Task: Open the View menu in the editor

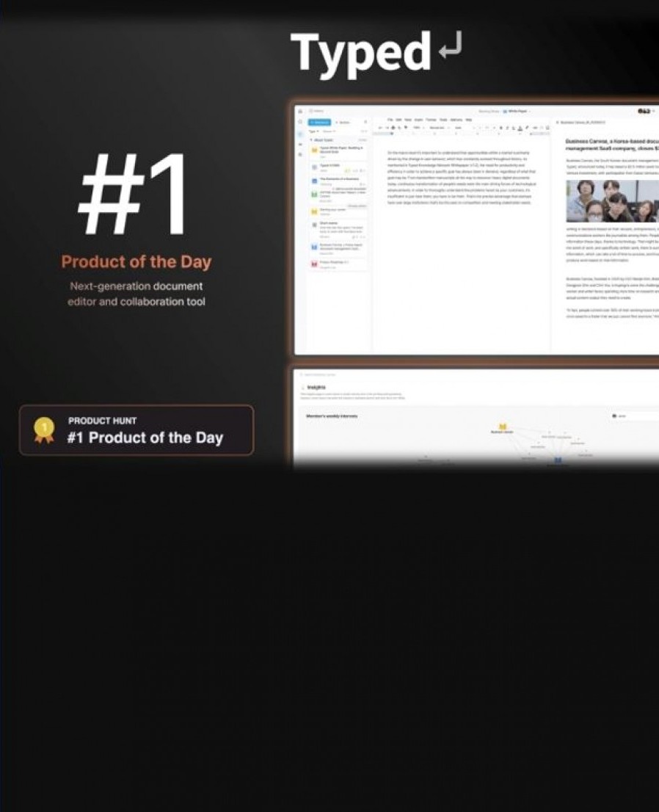Action: pos(408,120)
